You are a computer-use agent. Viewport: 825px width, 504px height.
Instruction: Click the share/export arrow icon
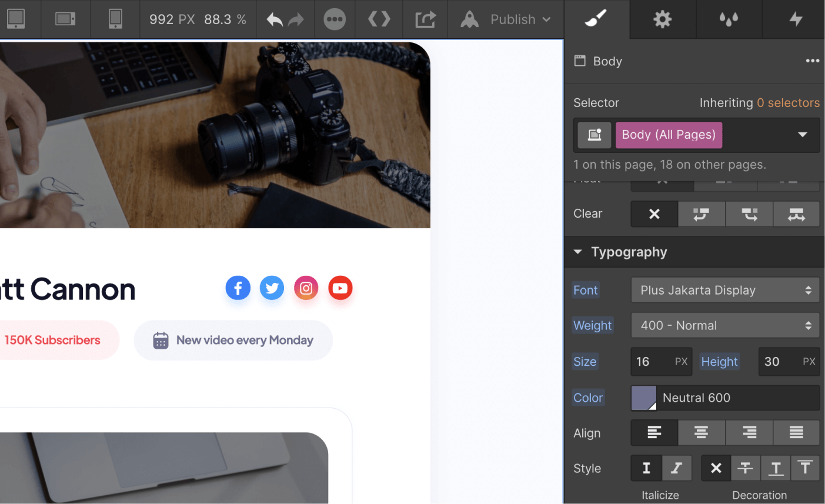pyautogui.click(x=426, y=19)
